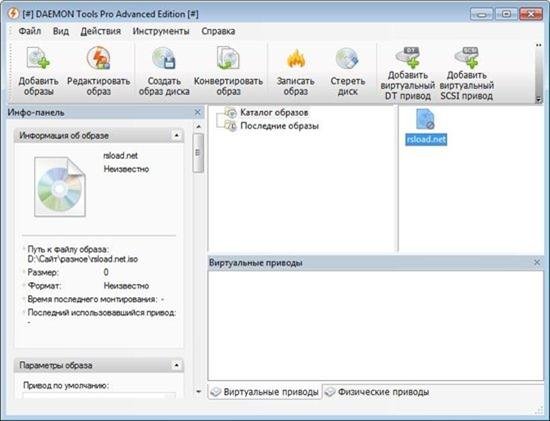Collapse Параметры образа section
The height and width of the screenshot is (421, 550).
click(x=176, y=365)
